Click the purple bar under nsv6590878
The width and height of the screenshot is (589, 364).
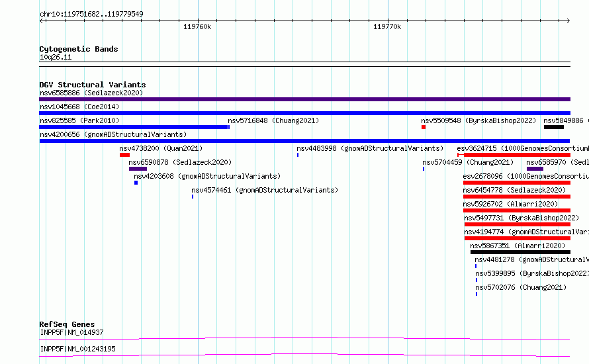pyautogui.click(x=138, y=169)
